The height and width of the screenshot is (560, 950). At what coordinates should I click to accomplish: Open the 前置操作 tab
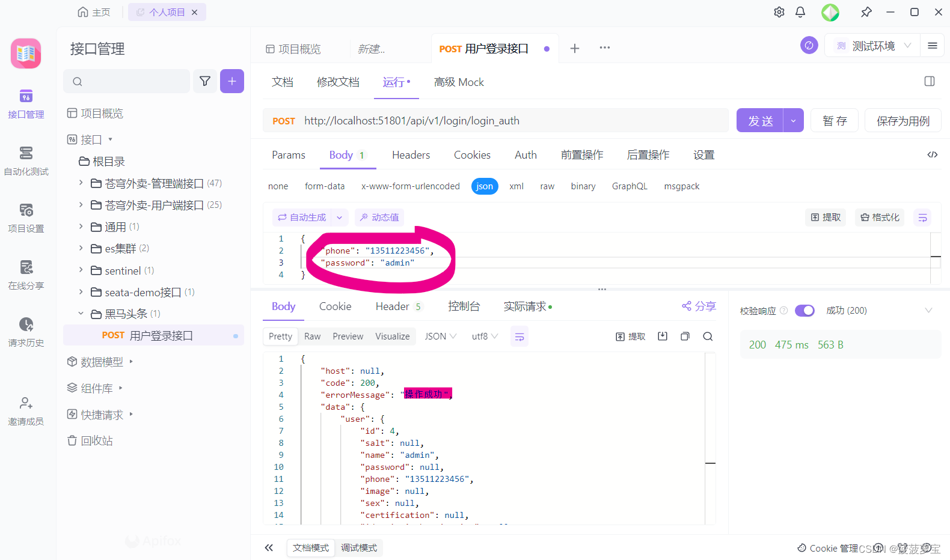click(x=582, y=155)
